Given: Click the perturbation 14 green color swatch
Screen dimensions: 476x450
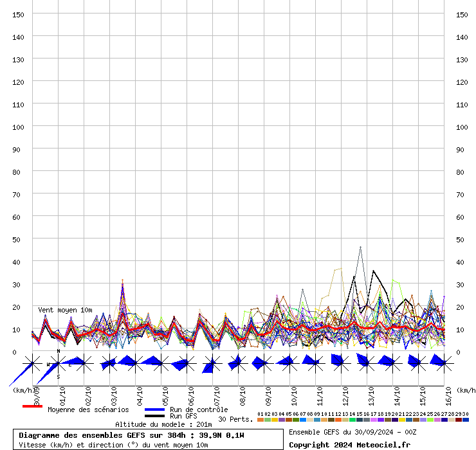Looking at the screenshot, I should pyautogui.click(x=352, y=420).
